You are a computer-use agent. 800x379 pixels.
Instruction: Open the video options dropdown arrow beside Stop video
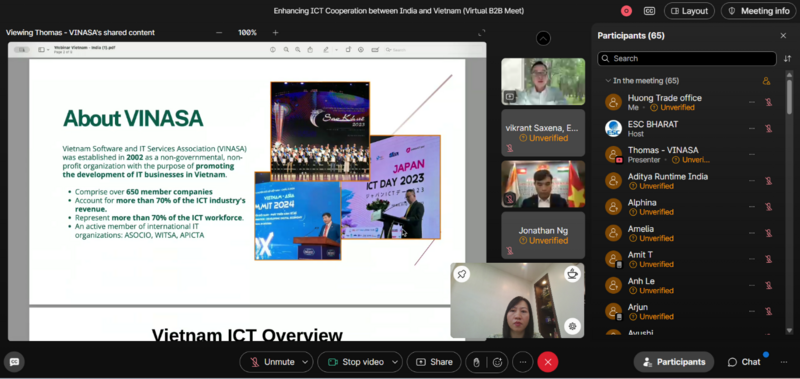[x=394, y=362]
